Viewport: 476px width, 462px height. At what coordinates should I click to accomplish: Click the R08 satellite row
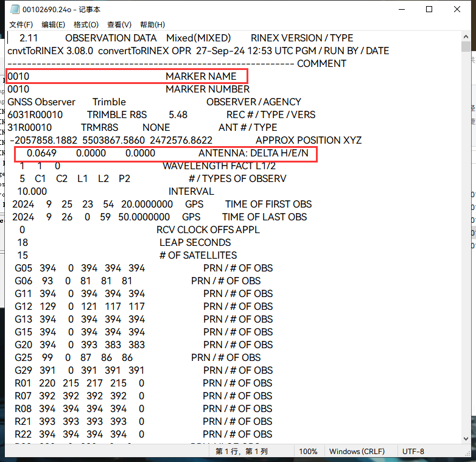[143, 408]
